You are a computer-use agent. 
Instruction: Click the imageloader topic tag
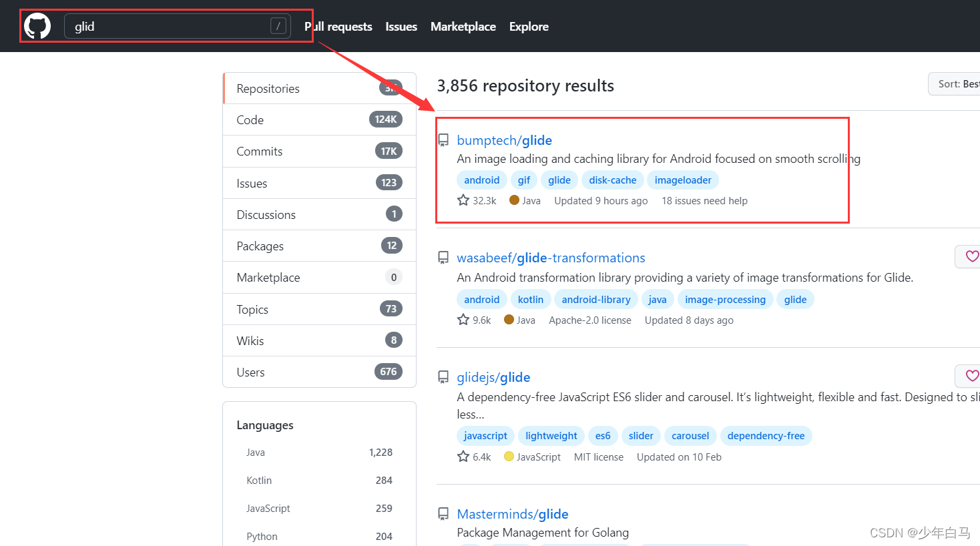click(x=683, y=180)
